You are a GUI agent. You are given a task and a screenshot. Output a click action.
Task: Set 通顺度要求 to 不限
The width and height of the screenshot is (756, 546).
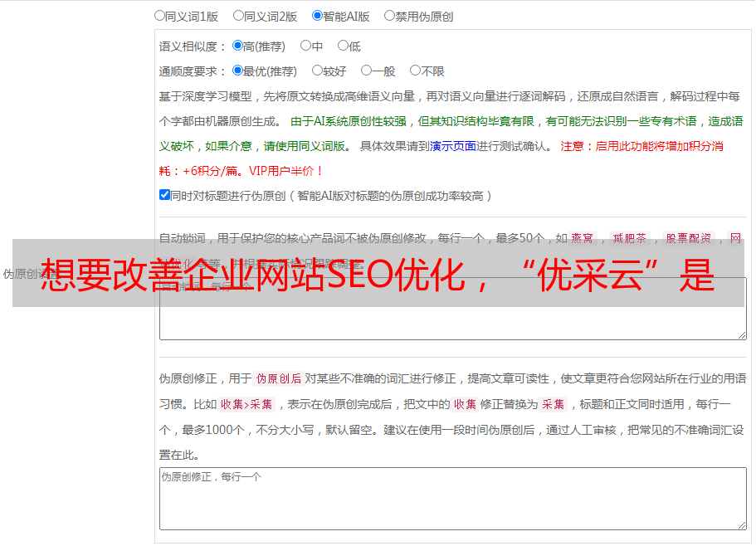[415, 71]
